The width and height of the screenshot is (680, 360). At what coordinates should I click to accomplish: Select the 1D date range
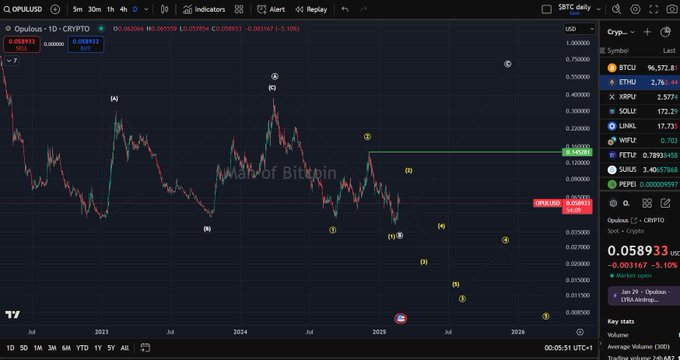[10, 348]
